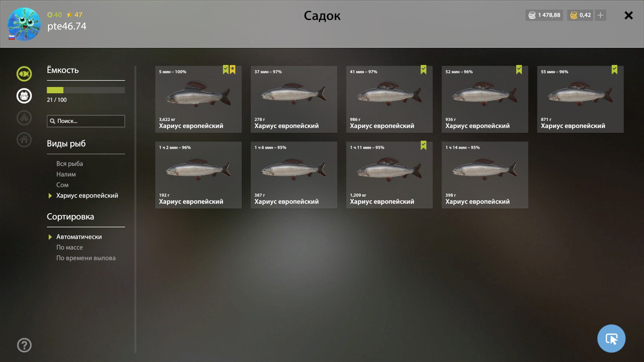Image resolution: width=644 pixels, height=362 pixels.
Task: Filter by Вся рыба
Action: coord(69,164)
